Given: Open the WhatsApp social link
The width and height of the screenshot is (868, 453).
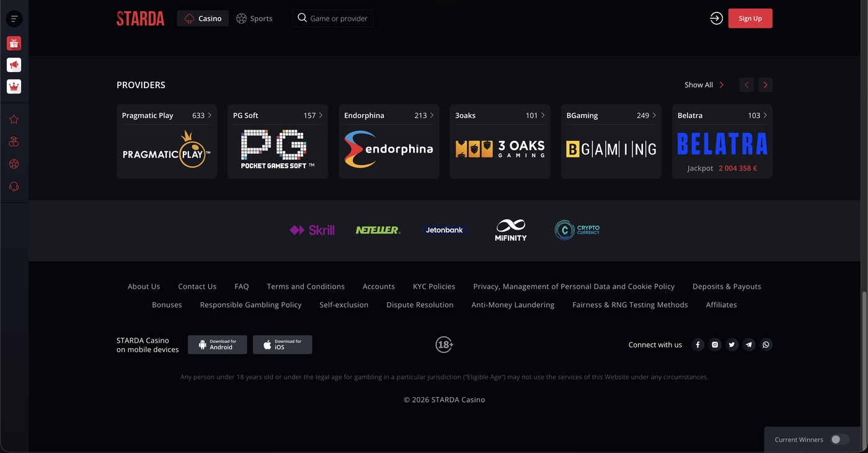Looking at the screenshot, I should [x=766, y=345].
